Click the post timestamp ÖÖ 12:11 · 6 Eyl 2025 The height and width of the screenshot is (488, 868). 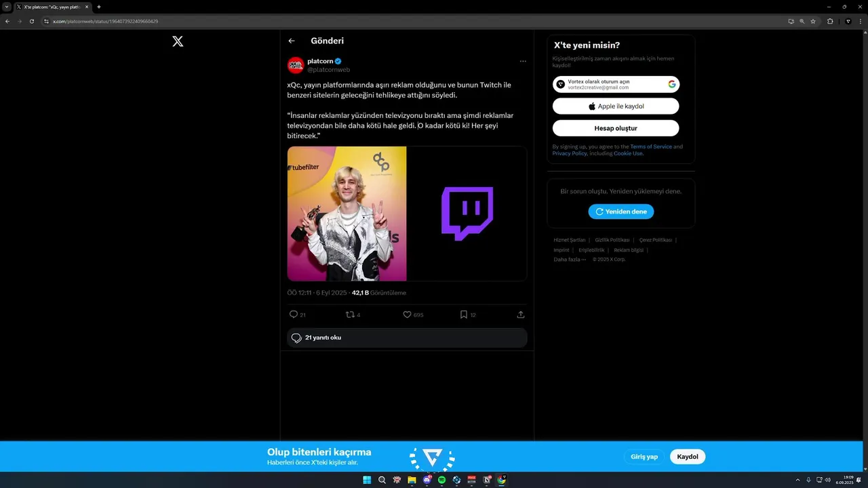(317, 293)
